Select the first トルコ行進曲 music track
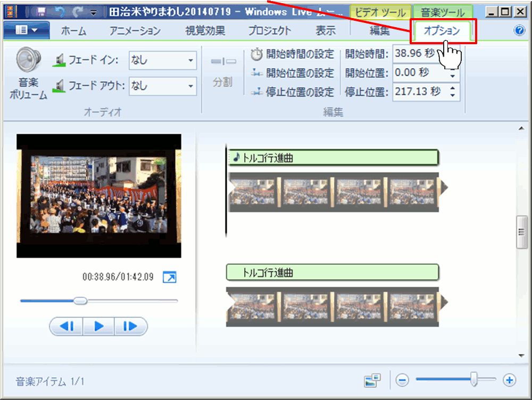 (x=333, y=158)
